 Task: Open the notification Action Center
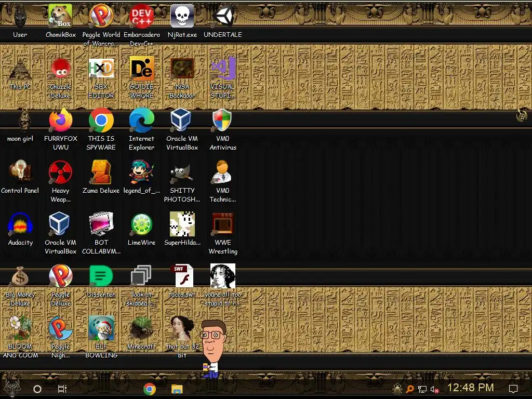[x=513, y=389]
